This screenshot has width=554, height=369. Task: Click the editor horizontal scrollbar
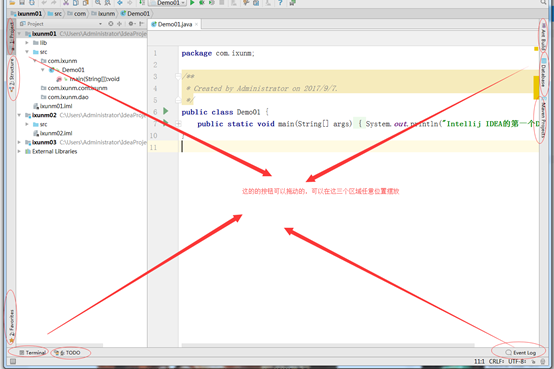328,345
